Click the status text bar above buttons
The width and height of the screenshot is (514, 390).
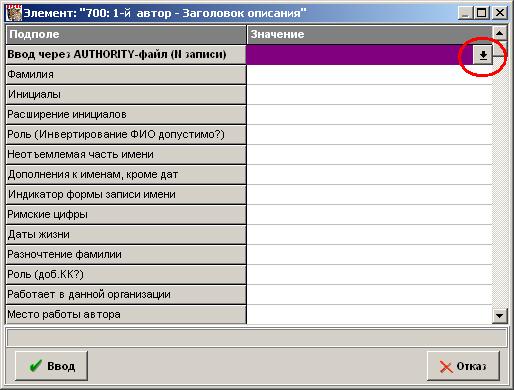click(257, 337)
